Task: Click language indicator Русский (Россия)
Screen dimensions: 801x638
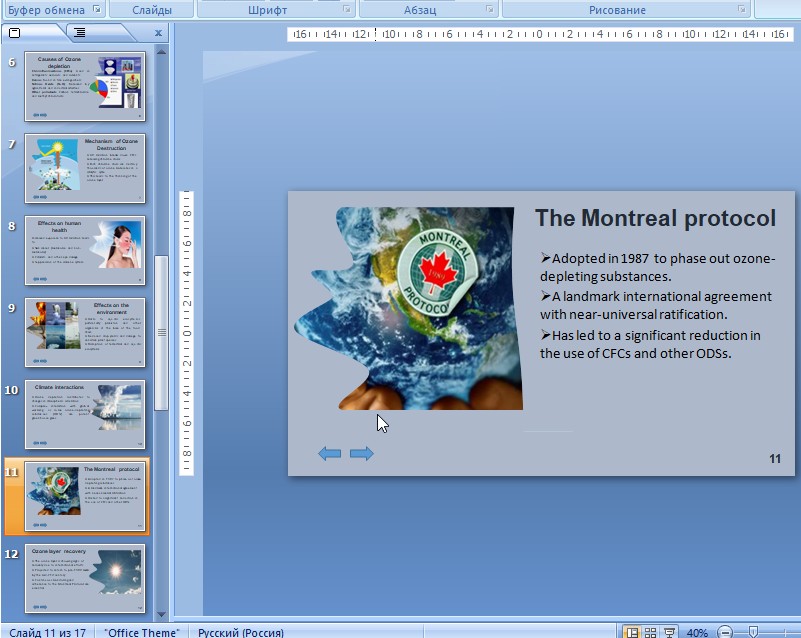Action: (241, 632)
